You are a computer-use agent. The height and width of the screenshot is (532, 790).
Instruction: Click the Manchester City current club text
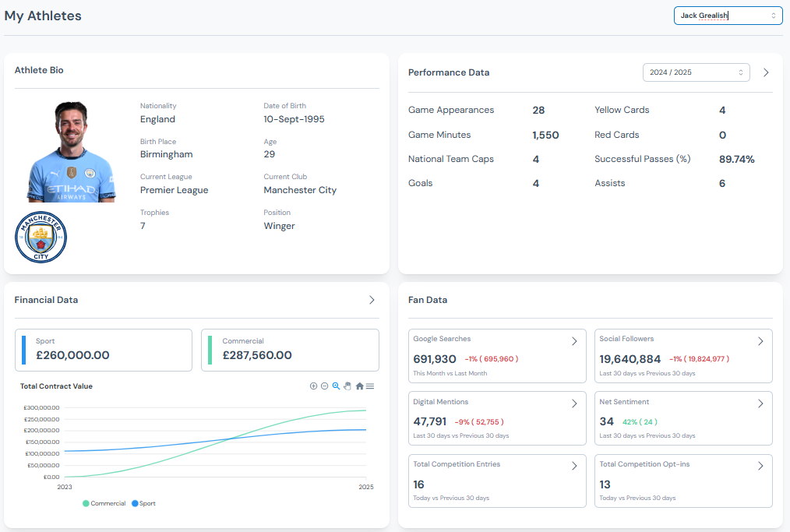click(x=300, y=190)
